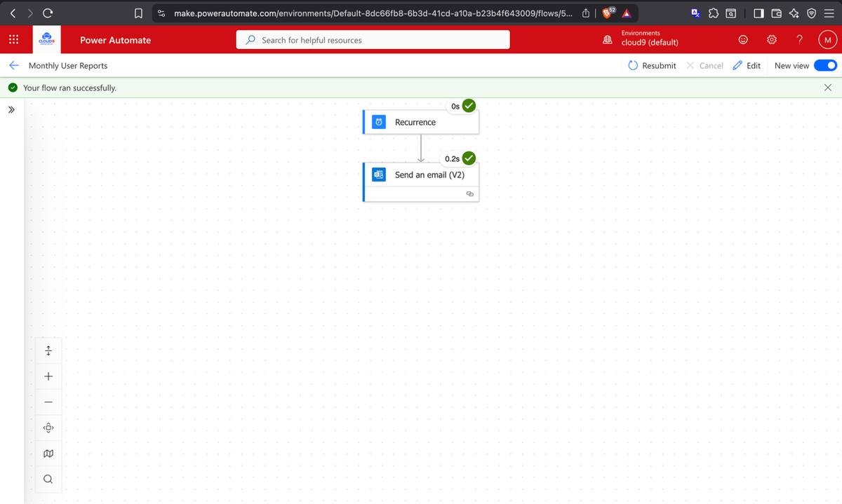Screen dimensions: 842x504
Task: Open the Brave shields icon
Action: 608,13
